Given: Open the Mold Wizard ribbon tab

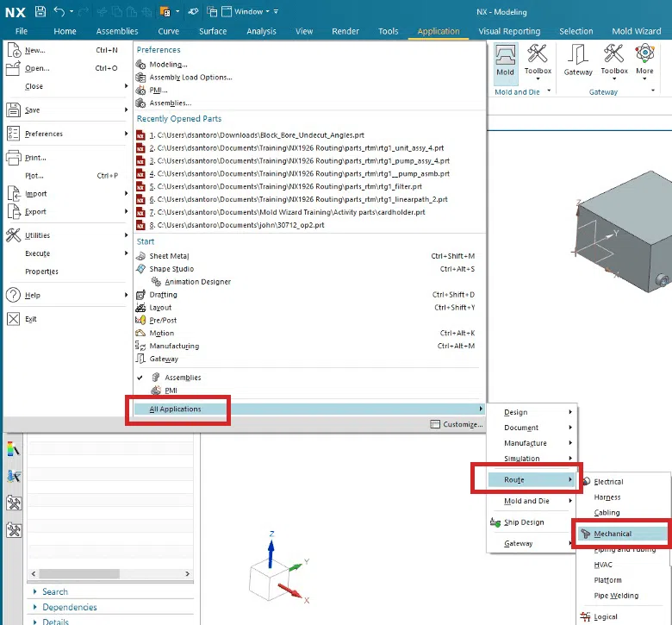Looking at the screenshot, I should pos(636,31).
